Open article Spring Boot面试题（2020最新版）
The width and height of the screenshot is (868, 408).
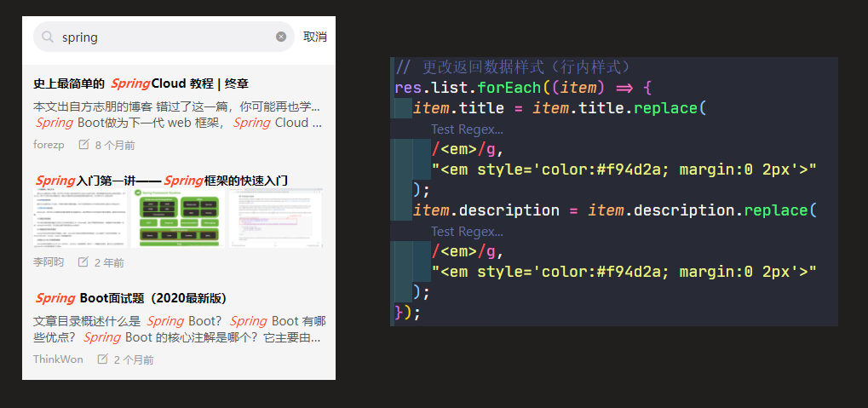coord(131,298)
